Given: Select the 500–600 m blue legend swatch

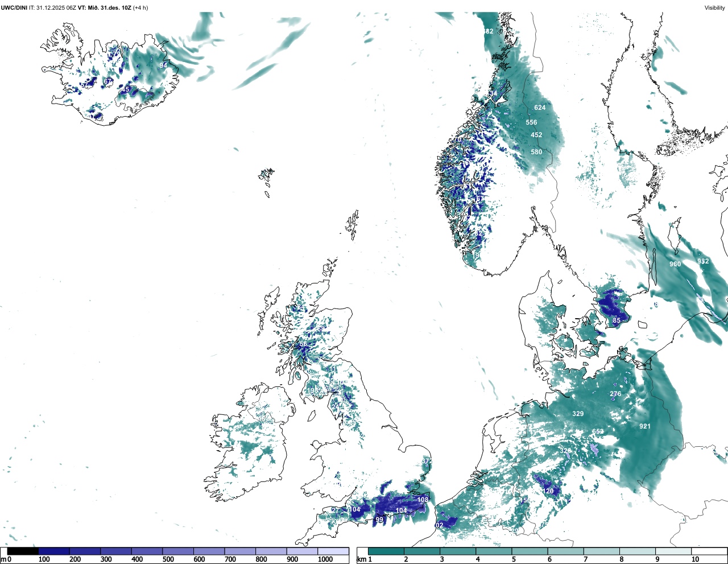Looking at the screenshot, I should click(x=178, y=551).
